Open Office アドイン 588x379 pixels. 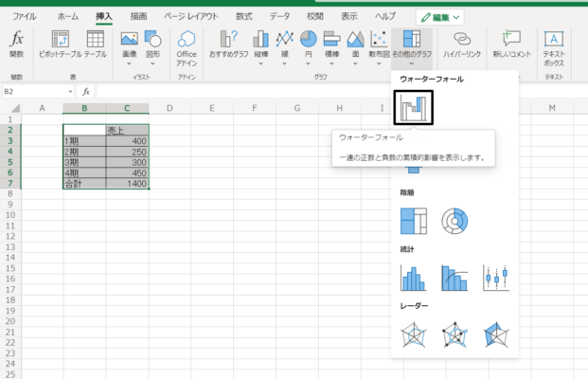(x=187, y=48)
